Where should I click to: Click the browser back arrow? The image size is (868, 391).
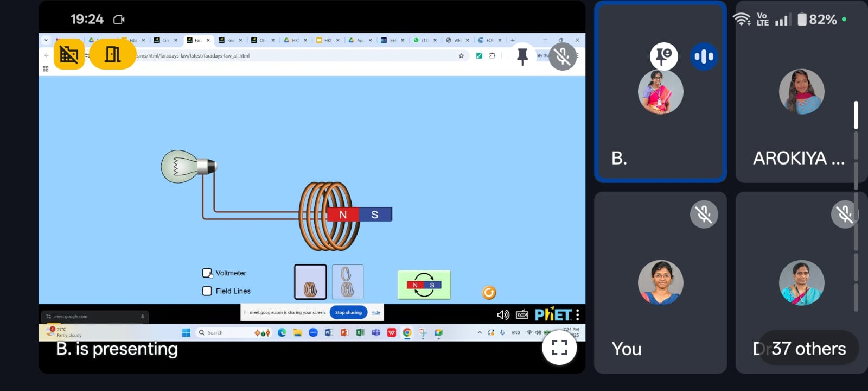pos(47,55)
